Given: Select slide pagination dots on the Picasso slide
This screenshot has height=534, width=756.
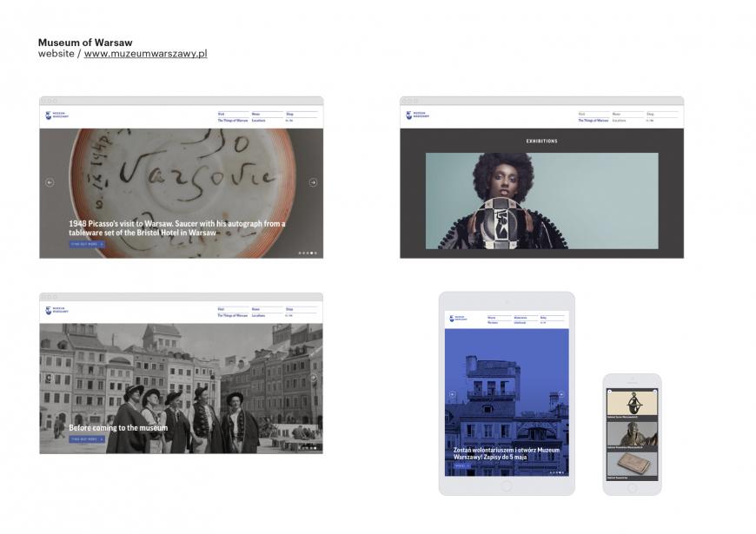Looking at the screenshot, I should click(308, 253).
